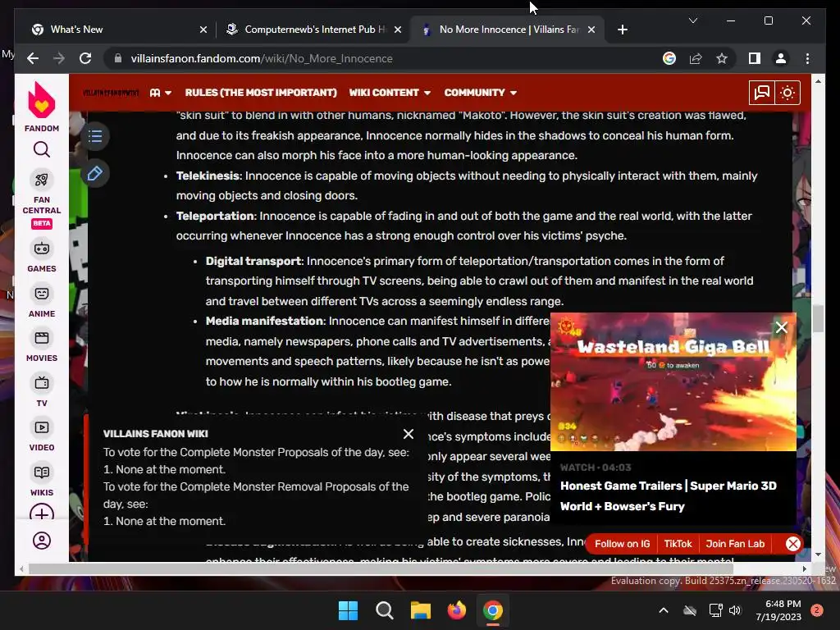Close the What's New tab
This screenshot has height=630, width=840.
click(203, 30)
